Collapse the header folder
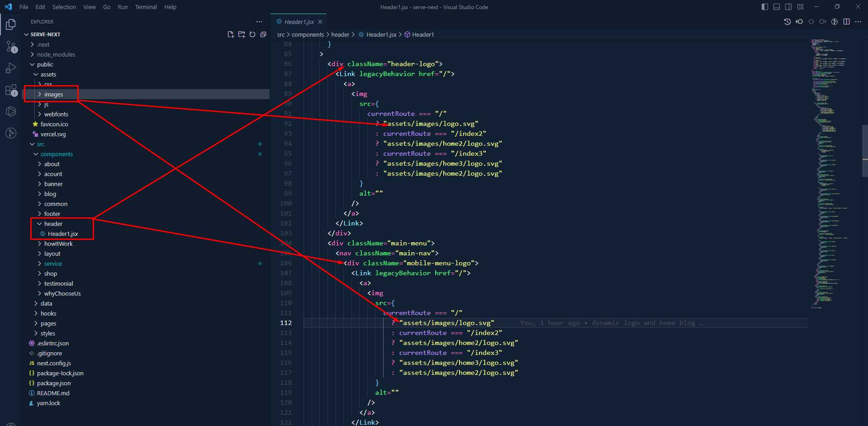Viewport: 868px width, 426px height. point(146,224)
